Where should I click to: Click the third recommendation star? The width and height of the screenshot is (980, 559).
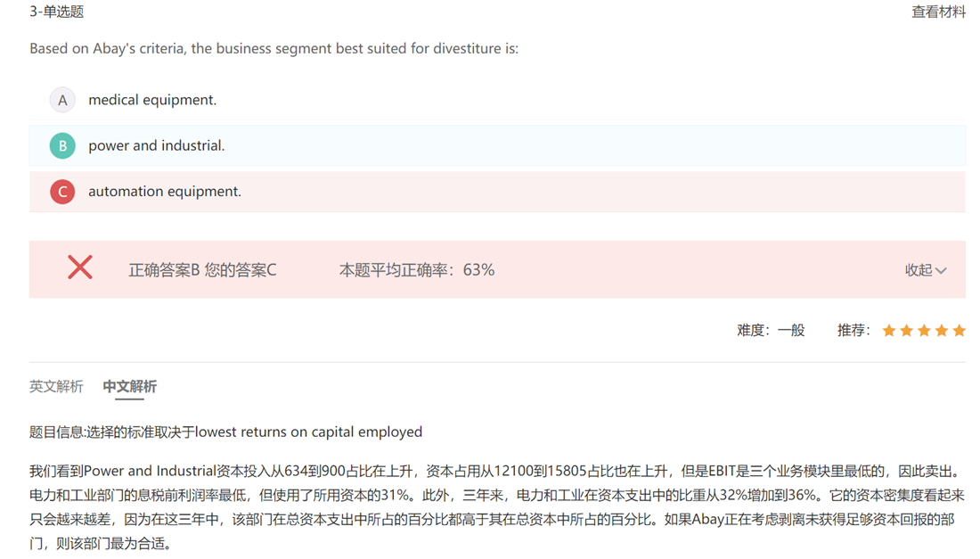(924, 331)
